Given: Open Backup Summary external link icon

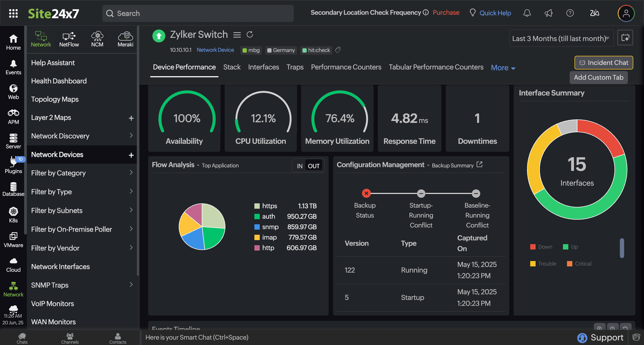Looking at the screenshot, I should pos(480,164).
